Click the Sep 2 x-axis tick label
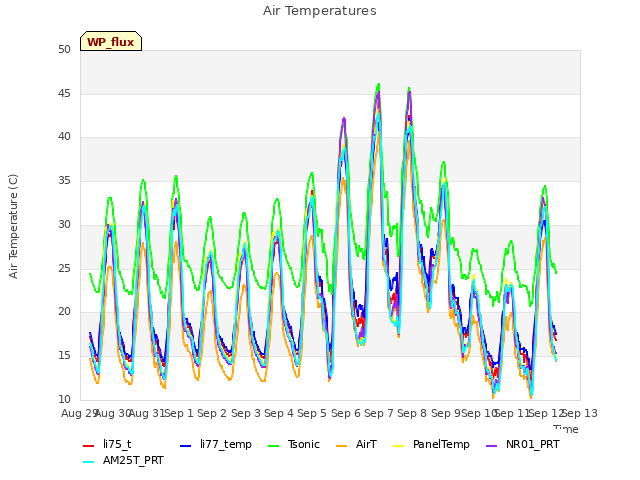This screenshot has height=480, width=640. click(x=212, y=413)
